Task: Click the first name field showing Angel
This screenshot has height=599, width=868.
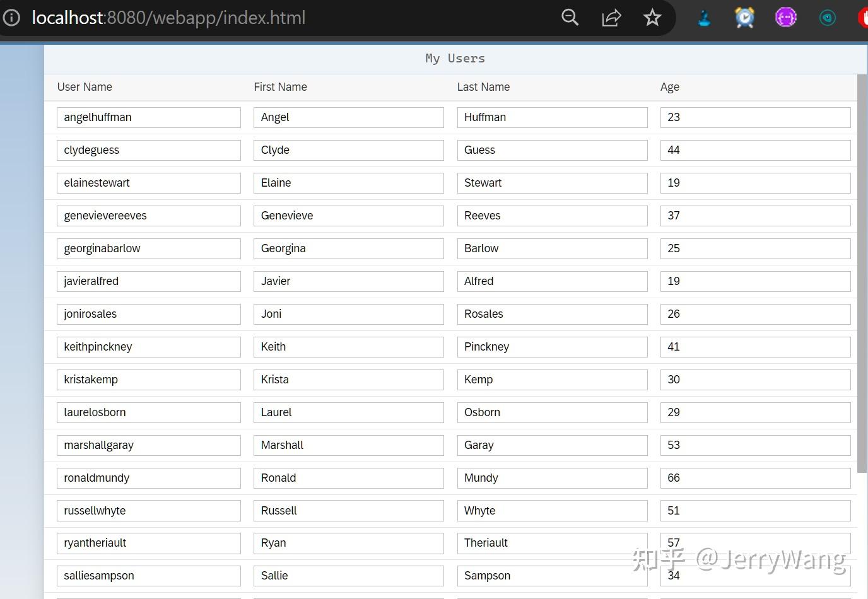Action: 348,117
